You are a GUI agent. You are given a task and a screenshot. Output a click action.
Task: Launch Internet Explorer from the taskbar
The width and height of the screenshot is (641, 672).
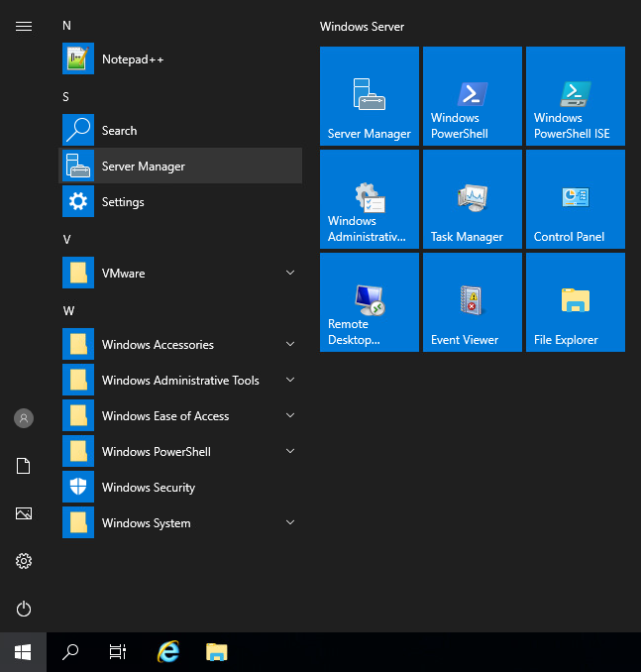168,652
